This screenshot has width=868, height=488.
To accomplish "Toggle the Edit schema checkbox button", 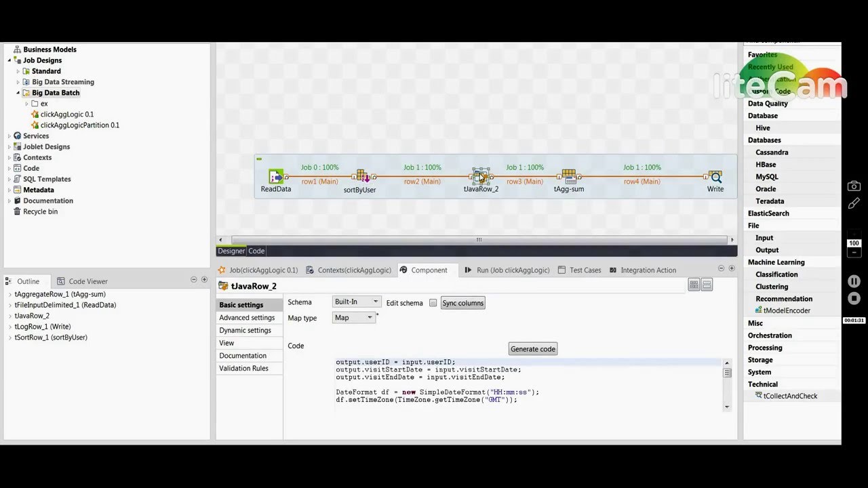I will [433, 303].
